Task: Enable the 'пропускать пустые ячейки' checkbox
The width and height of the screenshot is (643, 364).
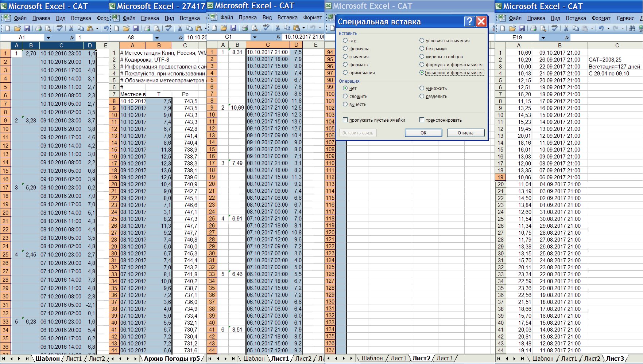Action: pos(345,120)
